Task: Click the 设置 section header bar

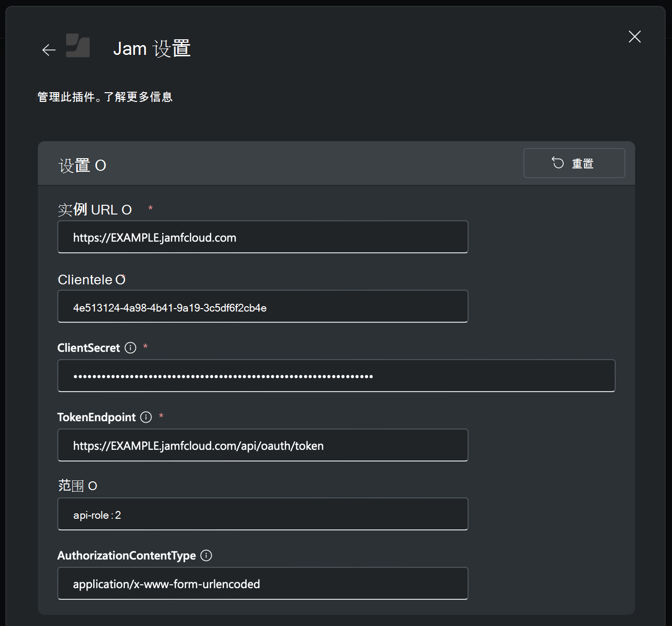Action: point(291,163)
